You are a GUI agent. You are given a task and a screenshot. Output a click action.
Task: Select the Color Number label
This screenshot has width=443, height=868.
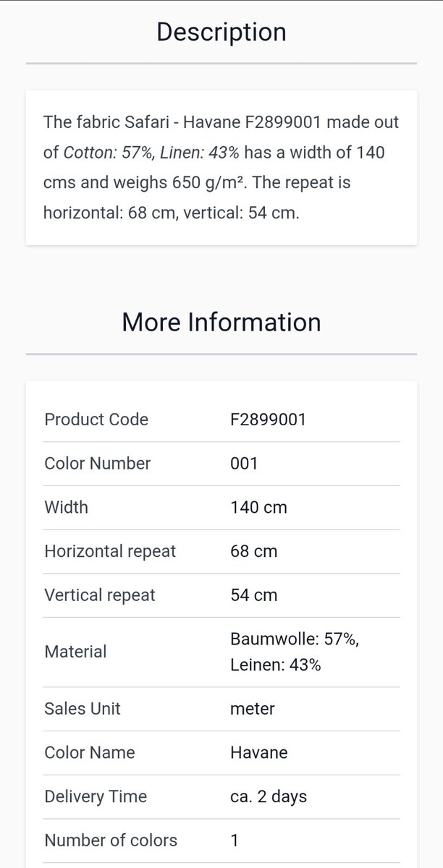click(98, 464)
